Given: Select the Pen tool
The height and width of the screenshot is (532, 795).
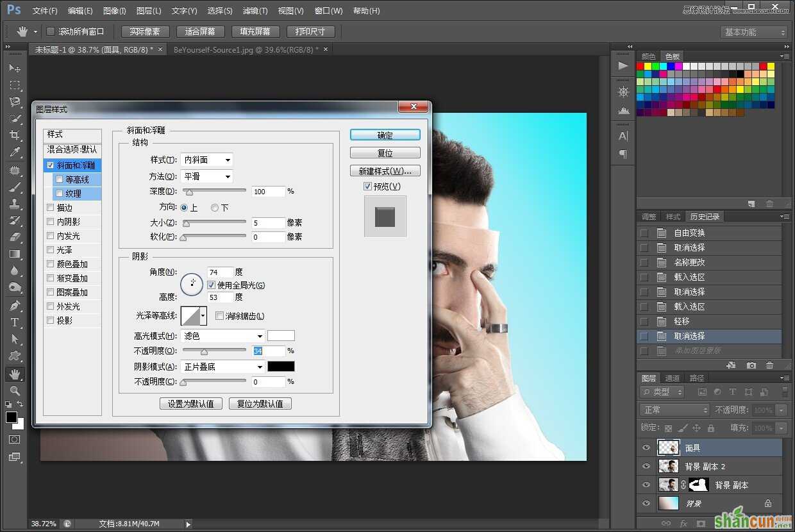Looking at the screenshot, I should tap(14, 306).
